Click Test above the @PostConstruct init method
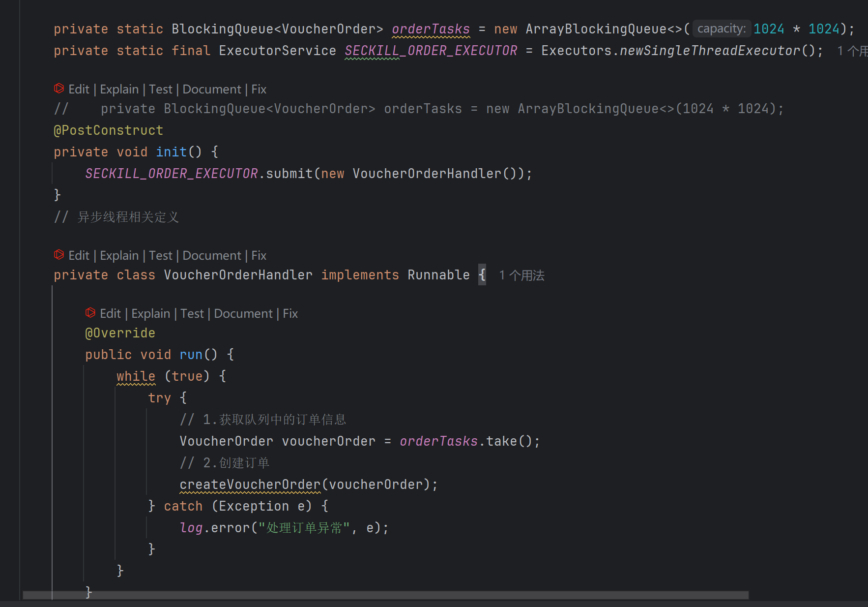Screen dimensions: 868x607 point(161,89)
